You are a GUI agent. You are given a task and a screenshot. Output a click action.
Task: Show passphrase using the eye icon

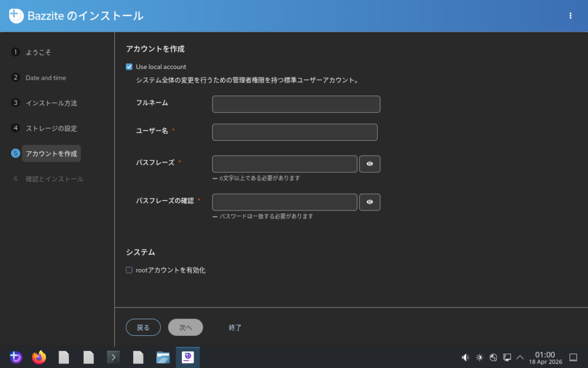370,164
